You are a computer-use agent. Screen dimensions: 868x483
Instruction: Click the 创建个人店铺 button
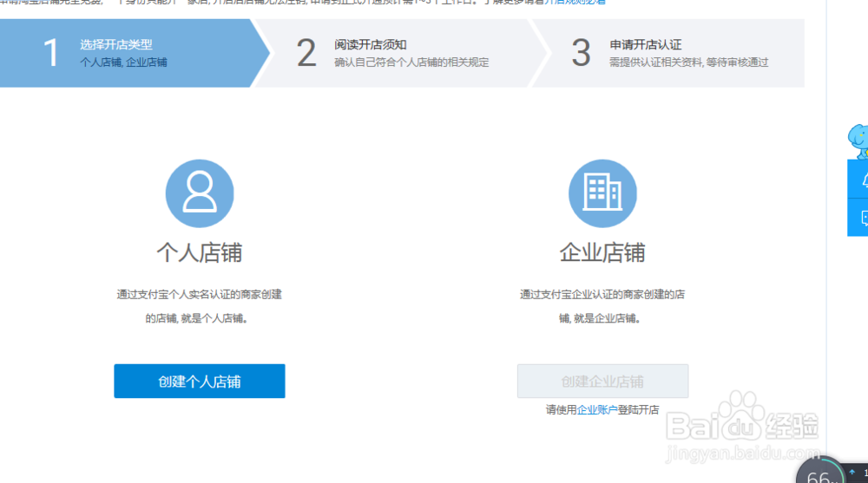click(x=200, y=382)
